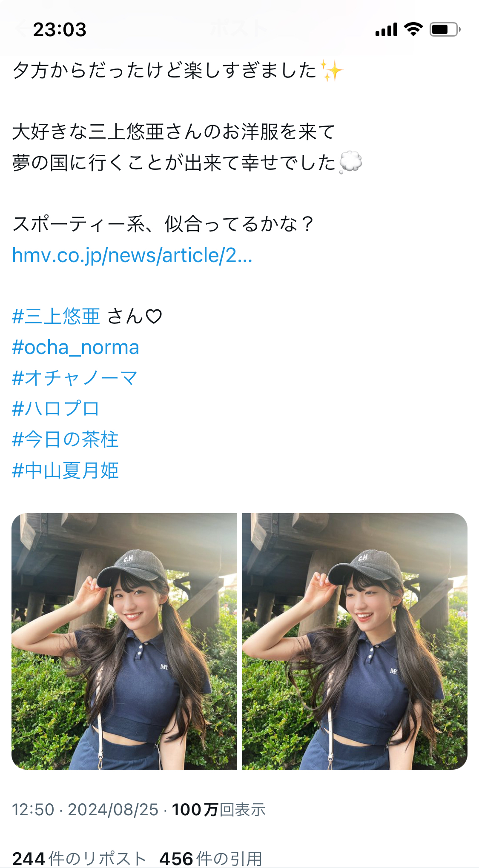Tap the faded back arrow in header
This screenshot has width=479, height=868.
pos(20,29)
